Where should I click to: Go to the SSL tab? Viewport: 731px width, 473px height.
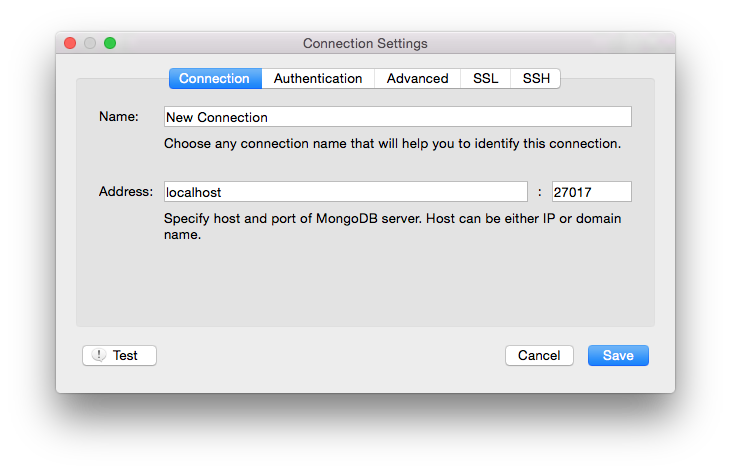pos(485,79)
